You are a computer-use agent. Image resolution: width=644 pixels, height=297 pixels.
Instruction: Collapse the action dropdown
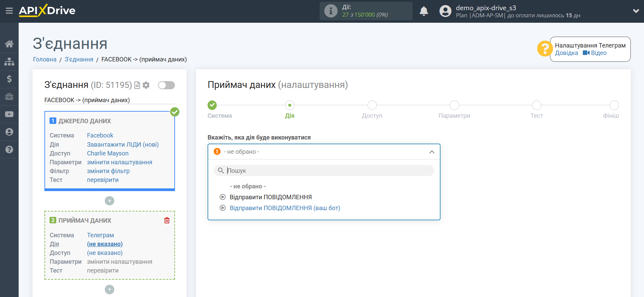[432, 152]
